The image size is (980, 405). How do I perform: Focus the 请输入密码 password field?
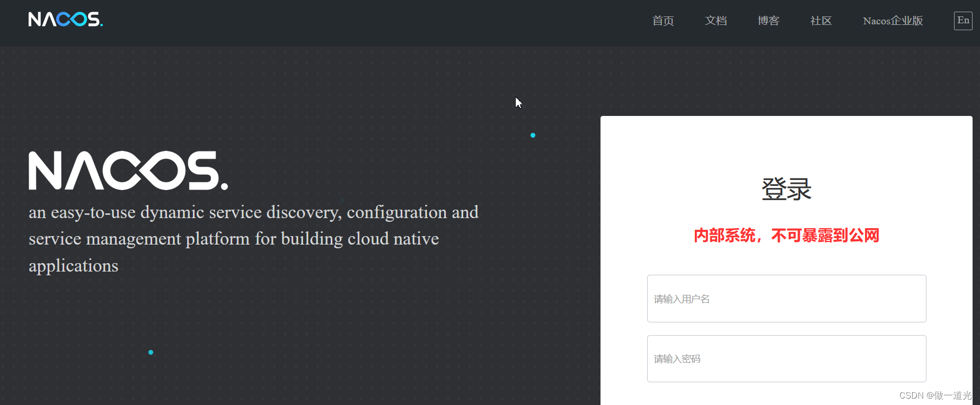(x=787, y=358)
